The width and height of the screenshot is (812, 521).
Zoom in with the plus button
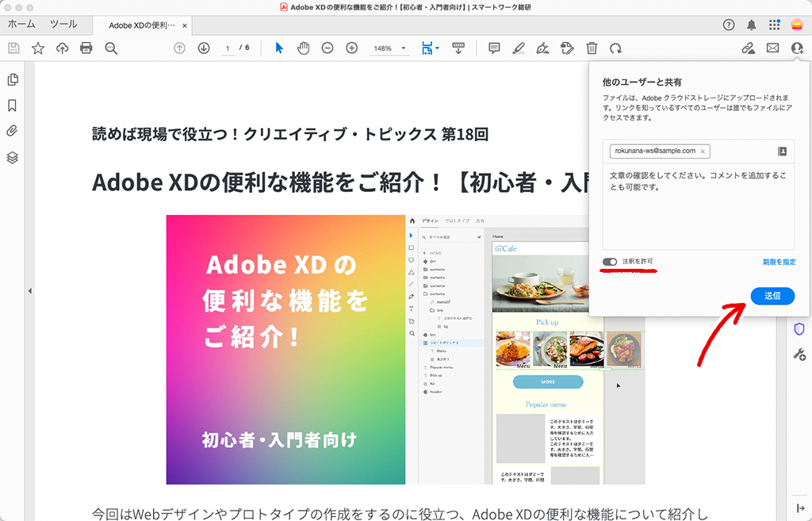pos(351,48)
